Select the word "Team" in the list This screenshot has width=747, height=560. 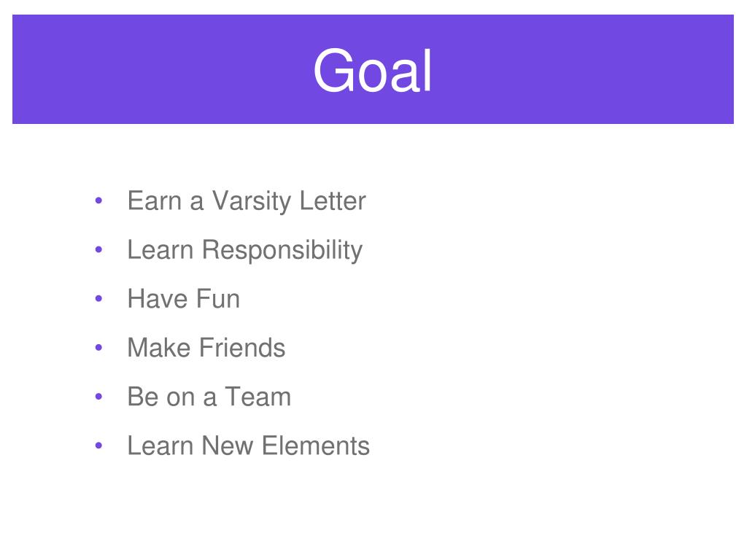(x=258, y=397)
